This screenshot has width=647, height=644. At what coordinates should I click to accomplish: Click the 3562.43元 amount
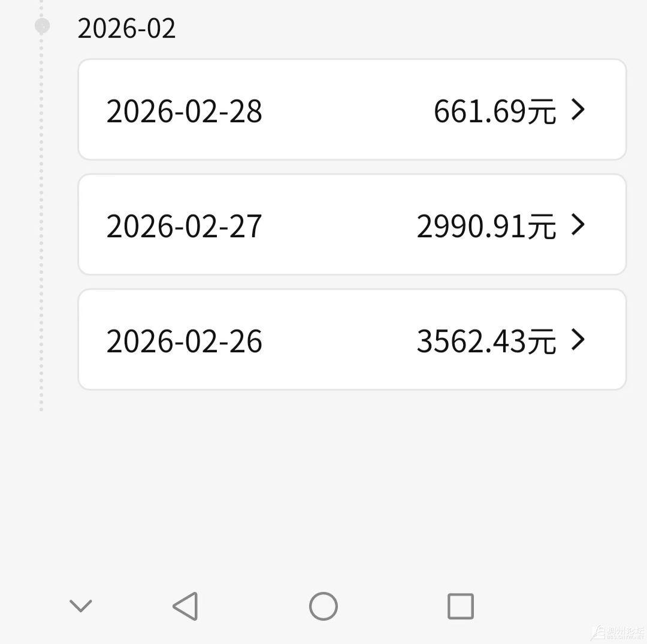[486, 341]
